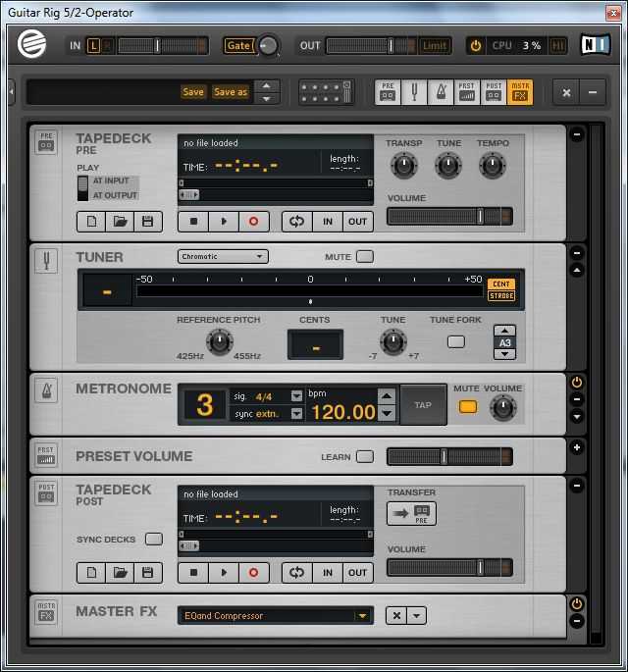The image size is (628, 672).
Task: Enable SYNC DECKS checkbox
Action: click(154, 539)
